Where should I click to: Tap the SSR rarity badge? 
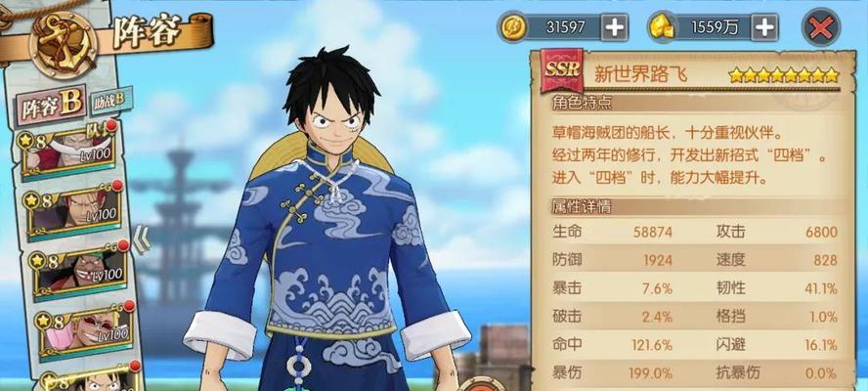(x=562, y=69)
